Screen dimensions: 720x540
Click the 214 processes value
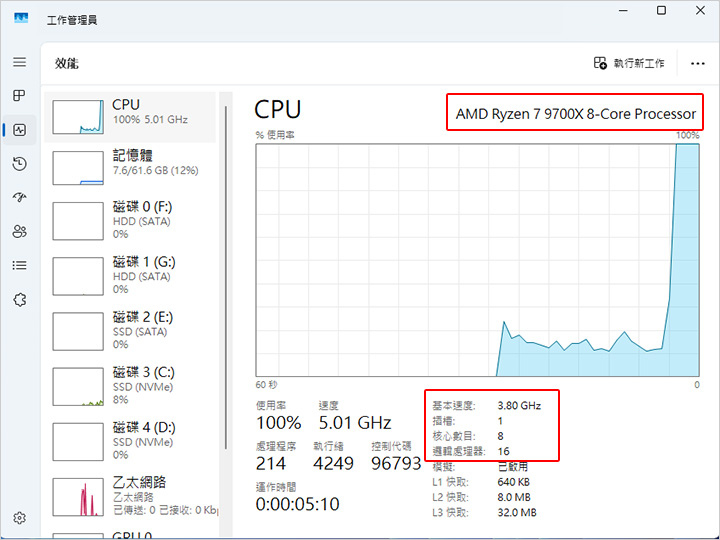click(x=271, y=463)
